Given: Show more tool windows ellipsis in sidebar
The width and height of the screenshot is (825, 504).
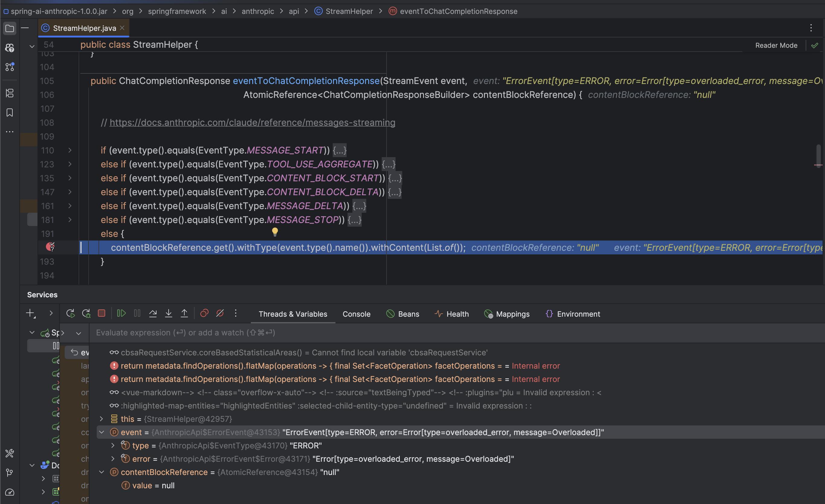Looking at the screenshot, I should [x=10, y=132].
